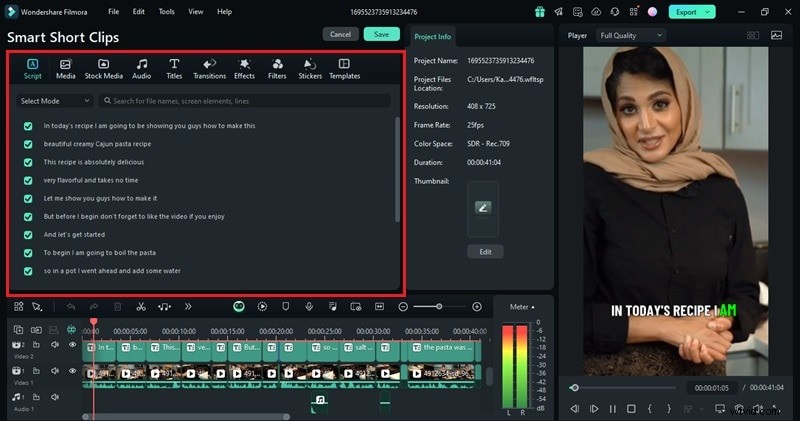
Task: Open the Select Mode dropdown
Action: click(54, 101)
